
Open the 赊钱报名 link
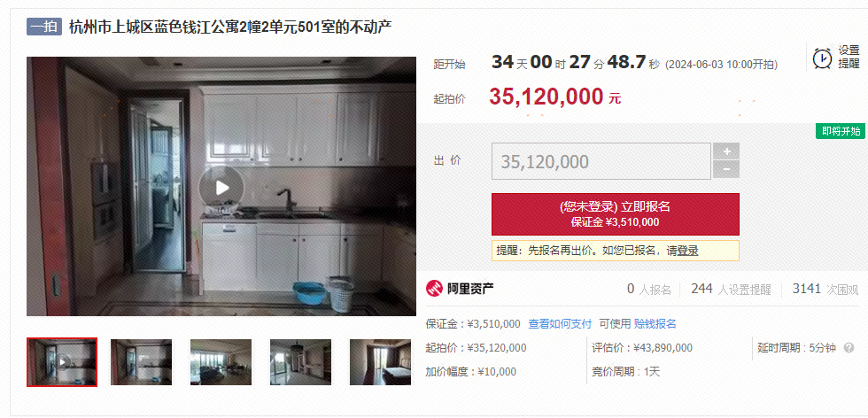pyautogui.click(x=655, y=324)
